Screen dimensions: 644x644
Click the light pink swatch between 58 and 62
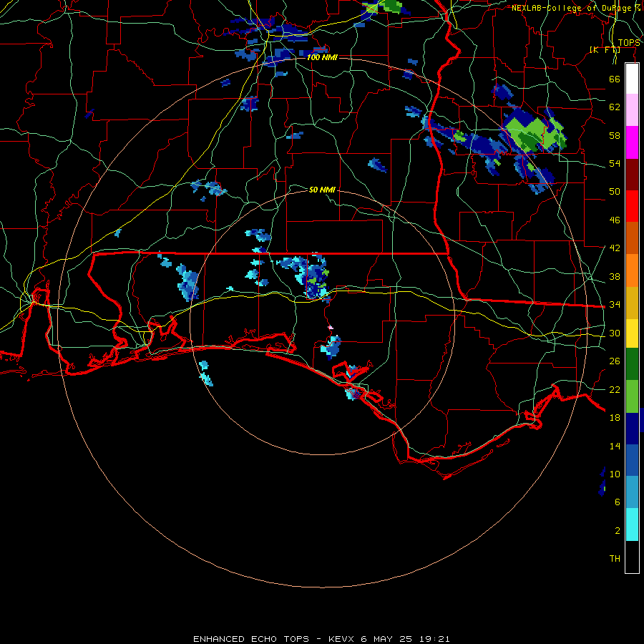632,110
